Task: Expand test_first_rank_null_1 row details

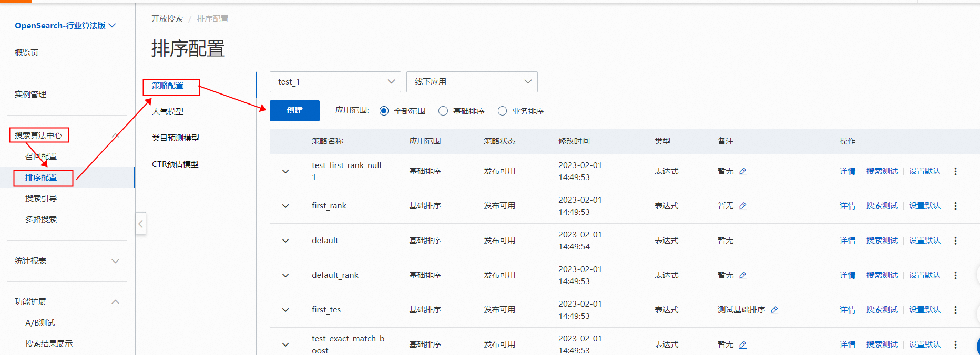Action: coord(285,171)
